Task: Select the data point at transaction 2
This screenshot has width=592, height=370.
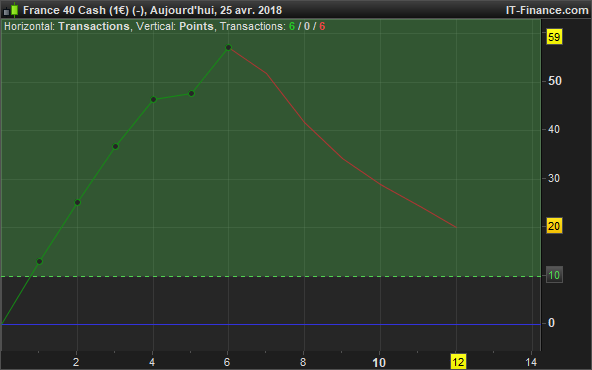Action: [x=77, y=202]
